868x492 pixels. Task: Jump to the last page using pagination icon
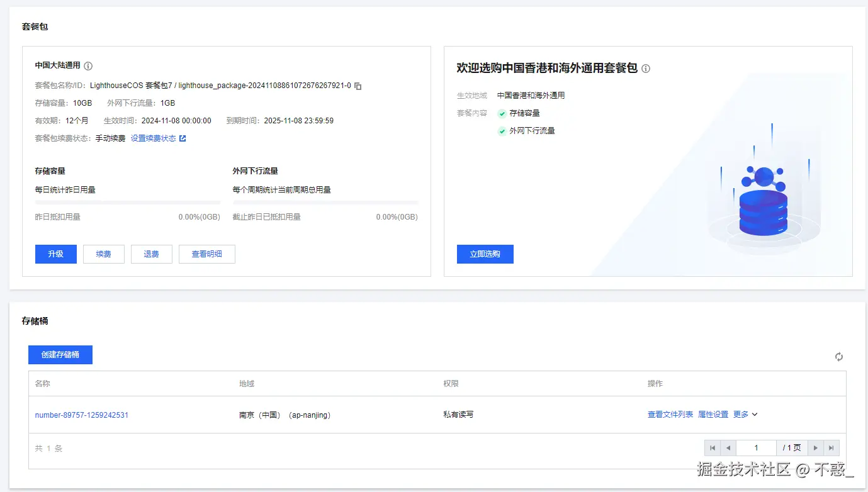[831, 447]
